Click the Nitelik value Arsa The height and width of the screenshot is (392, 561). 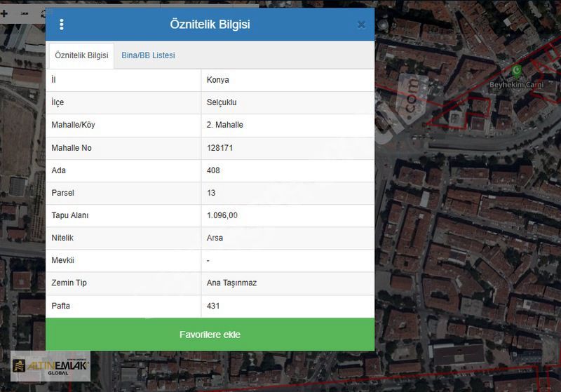point(215,238)
